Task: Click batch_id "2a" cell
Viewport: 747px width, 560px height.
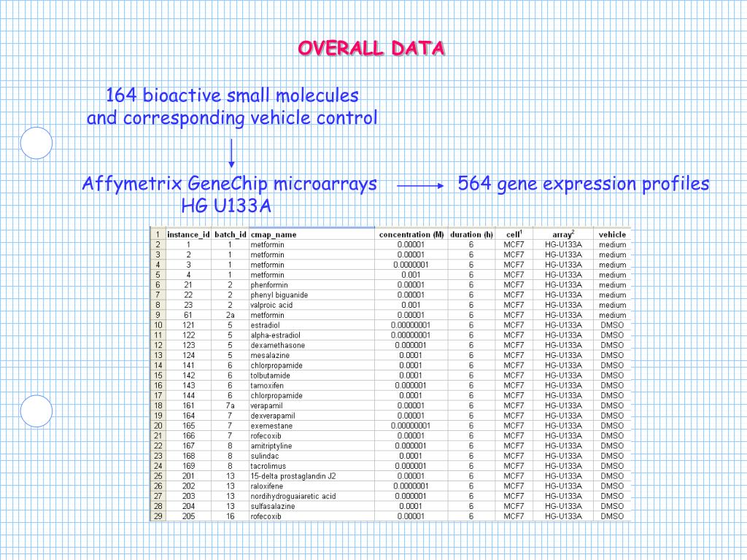Action: [x=230, y=315]
